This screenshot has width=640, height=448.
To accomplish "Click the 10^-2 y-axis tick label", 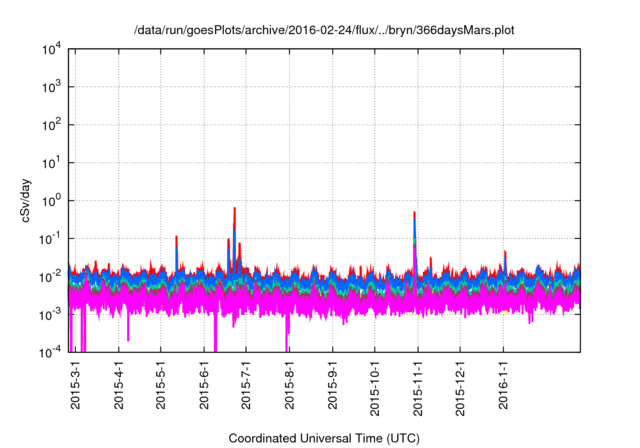I will pyautogui.click(x=50, y=277).
